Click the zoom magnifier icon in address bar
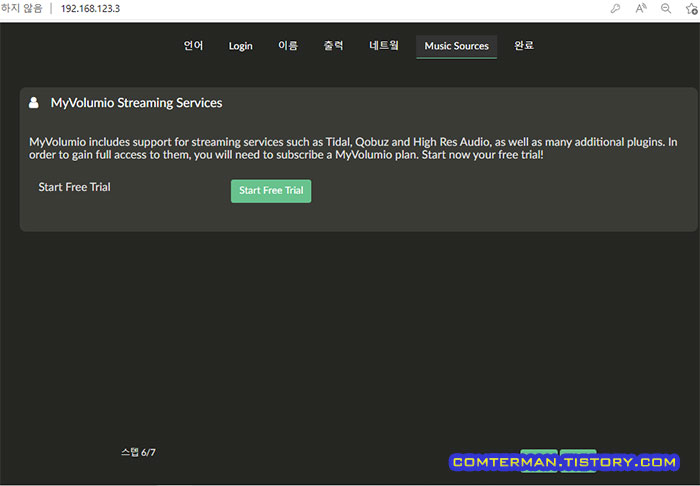The height and width of the screenshot is (486, 700). (666, 8)
